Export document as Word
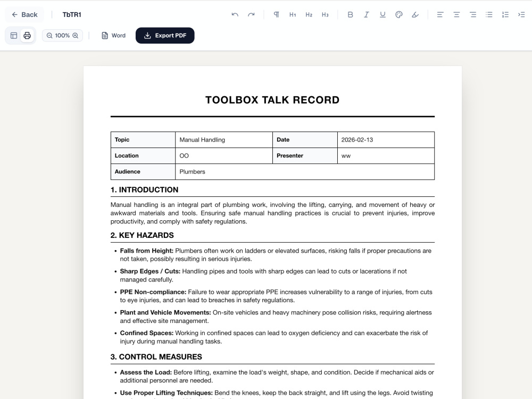Image resolution: width=532 pixels, height=399 pixels. (114, 35)
